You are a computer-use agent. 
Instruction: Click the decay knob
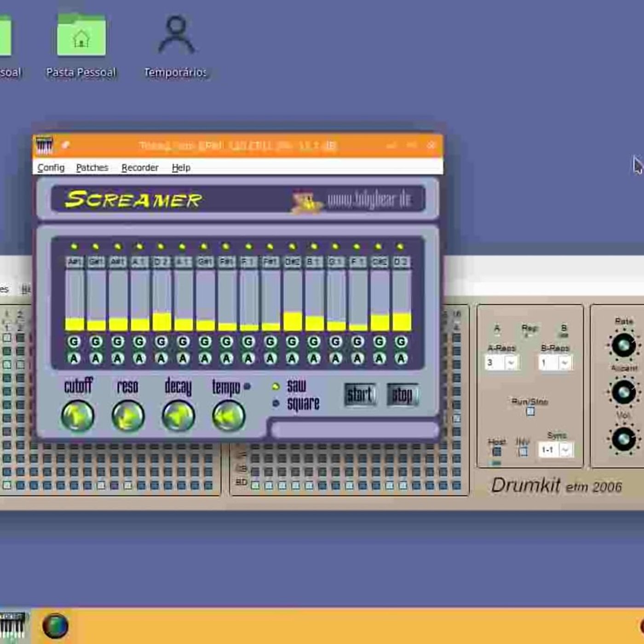(178, 416)
